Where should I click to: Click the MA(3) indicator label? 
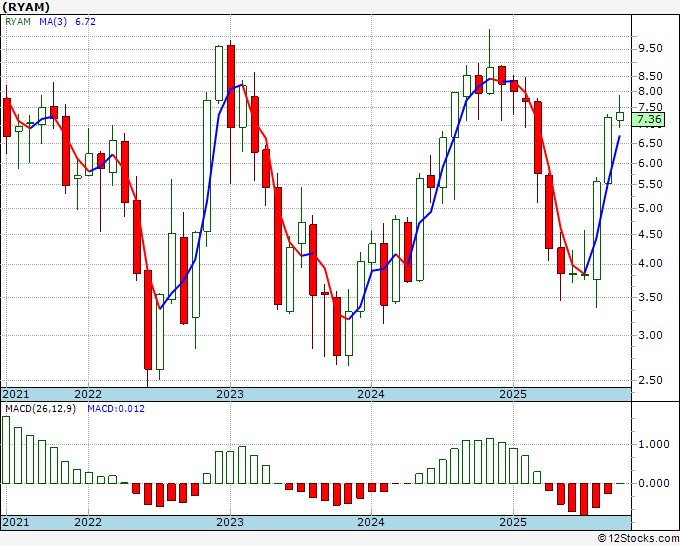(53, 22)
